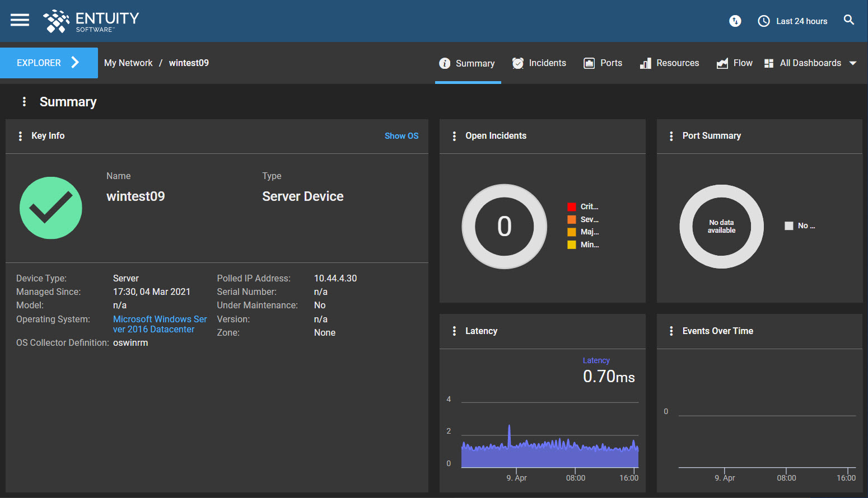The image size is (868, 498).
Task: Open Port Summary panel kebab menu
Action: [671, 136]
